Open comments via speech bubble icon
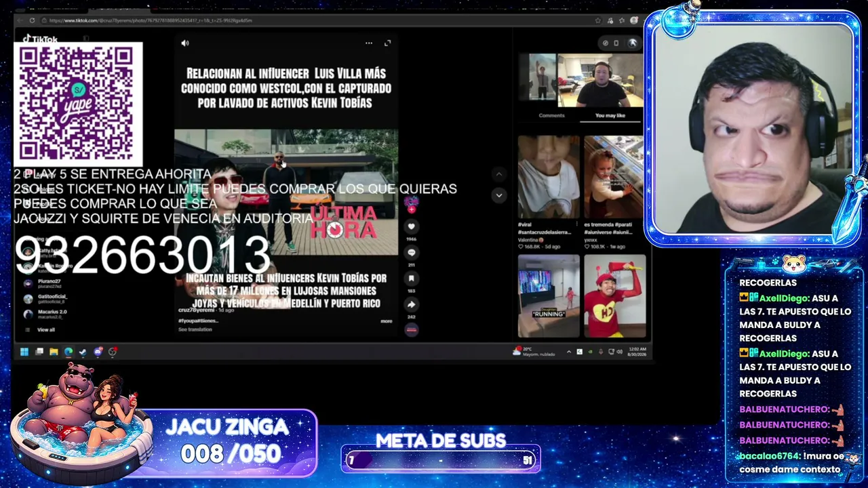 coord(411,252)
